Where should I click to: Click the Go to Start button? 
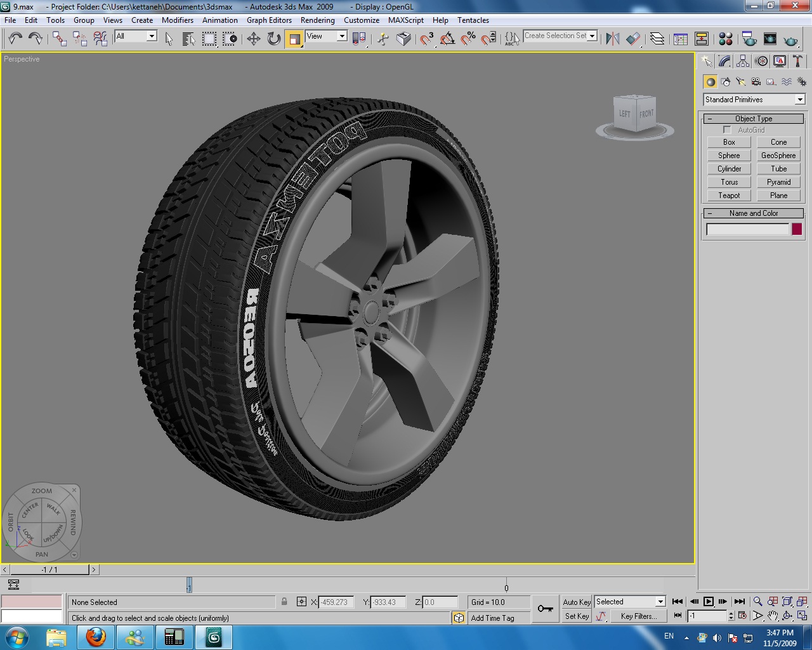pyautogui.click(x=678, y=602)
